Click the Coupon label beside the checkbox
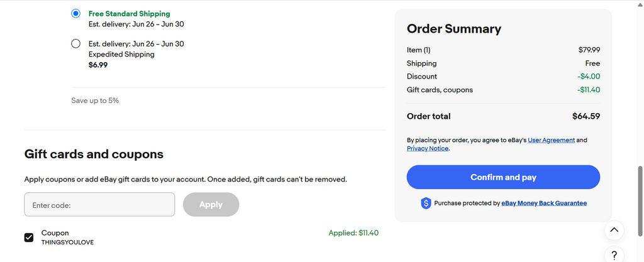This screenshot has width=644, height=262. (x=55, y=232)
